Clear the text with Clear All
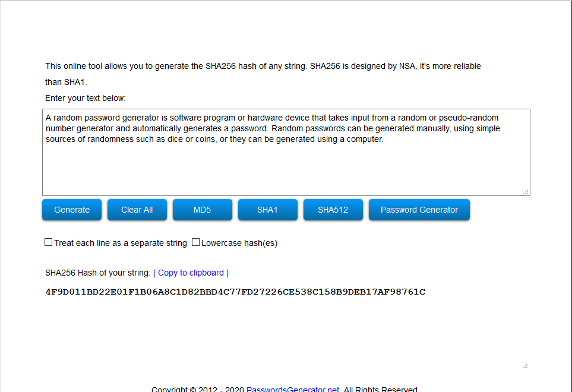The width and height of the screenshot is (572, 392). pos(137,210)
